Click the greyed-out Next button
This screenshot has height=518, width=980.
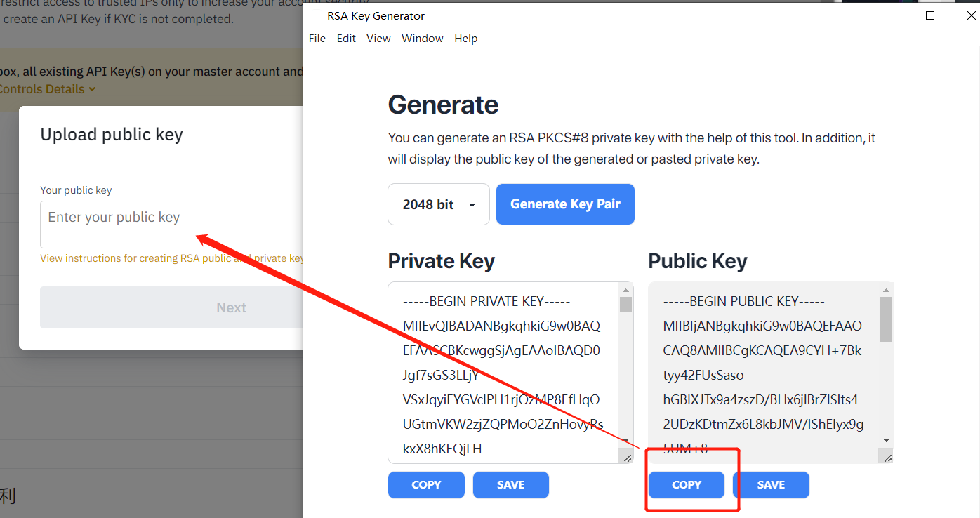pos(172,307)
